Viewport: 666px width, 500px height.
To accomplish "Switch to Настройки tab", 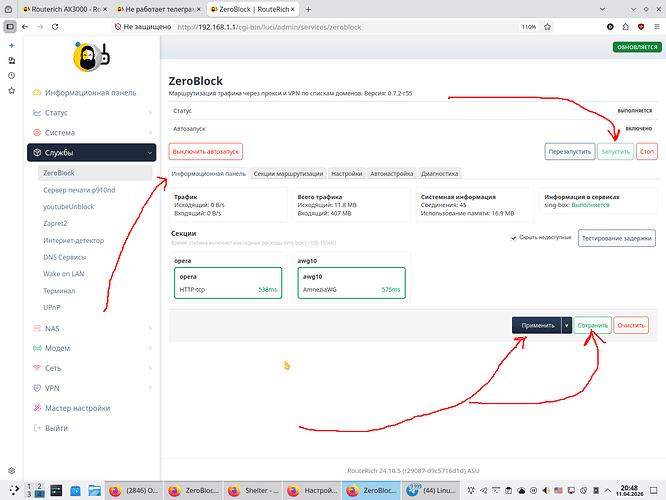I will (347, 173).
